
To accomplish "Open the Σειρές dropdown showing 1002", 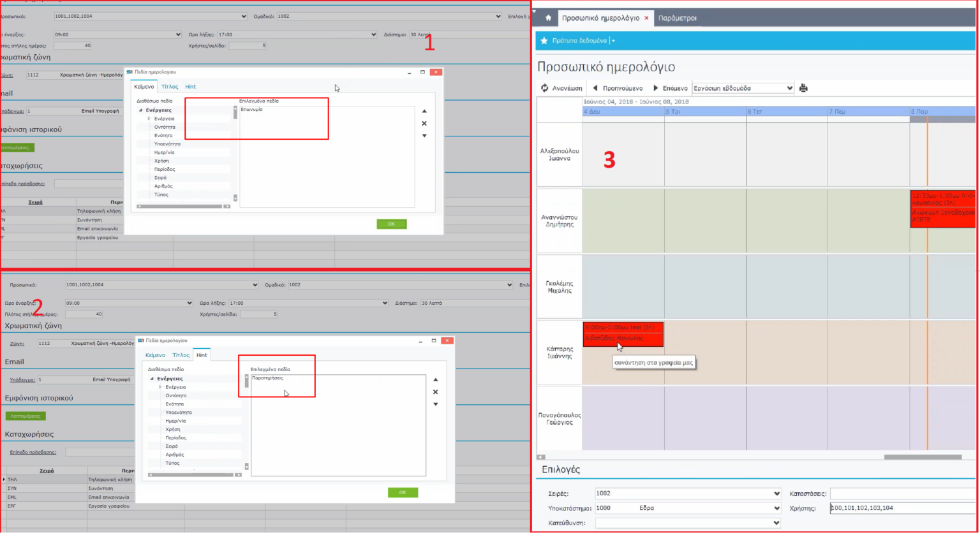I will coord(688,494).
